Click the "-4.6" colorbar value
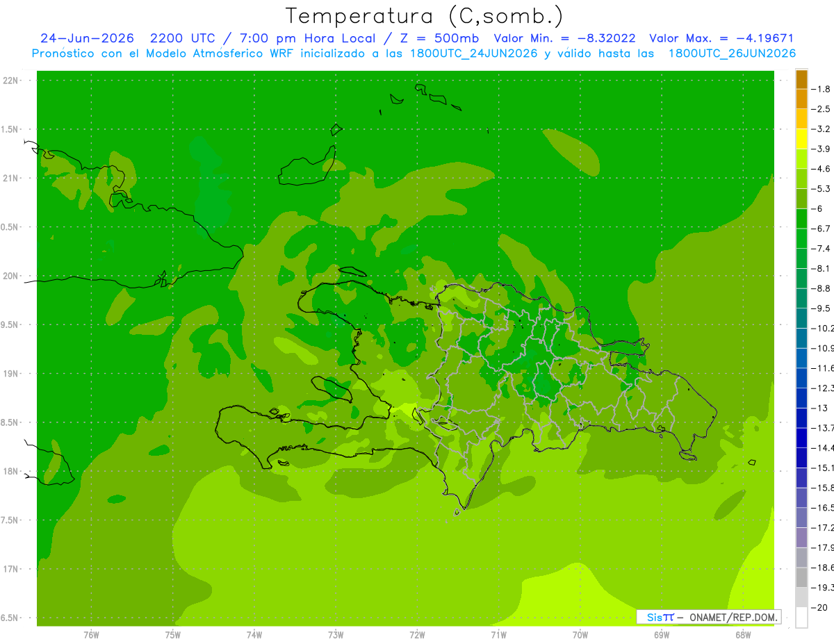 click(821, 169)
